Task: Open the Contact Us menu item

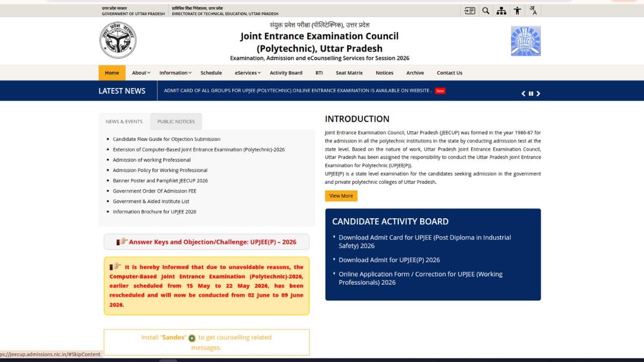Action: [450, 73]
